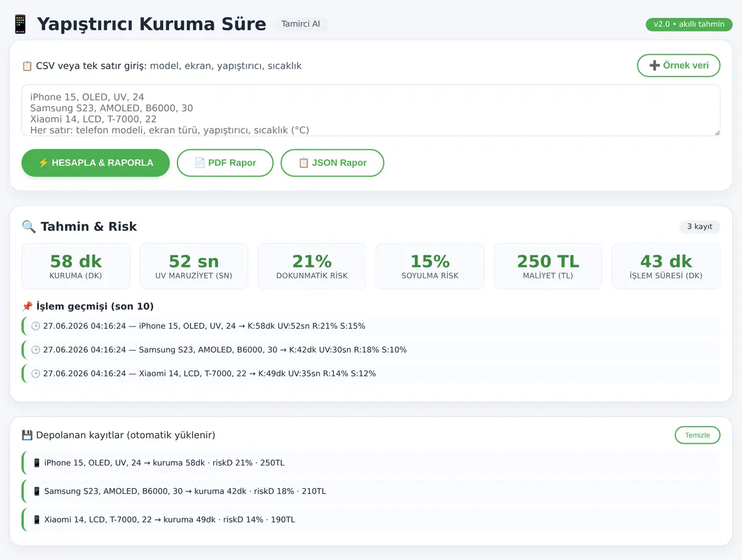Screen dimensions: 742x560
Task: Click the 58 dk KURUMA card
Action: coord(76,266)
